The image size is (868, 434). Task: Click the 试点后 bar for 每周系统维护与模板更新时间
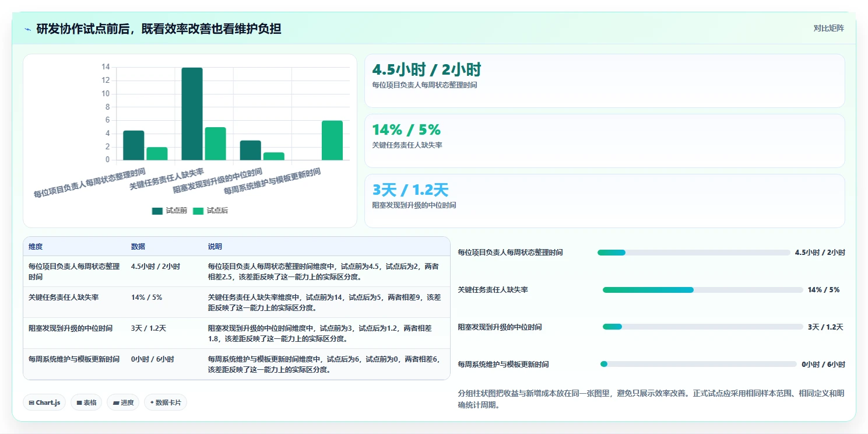[x=332, y=140]
